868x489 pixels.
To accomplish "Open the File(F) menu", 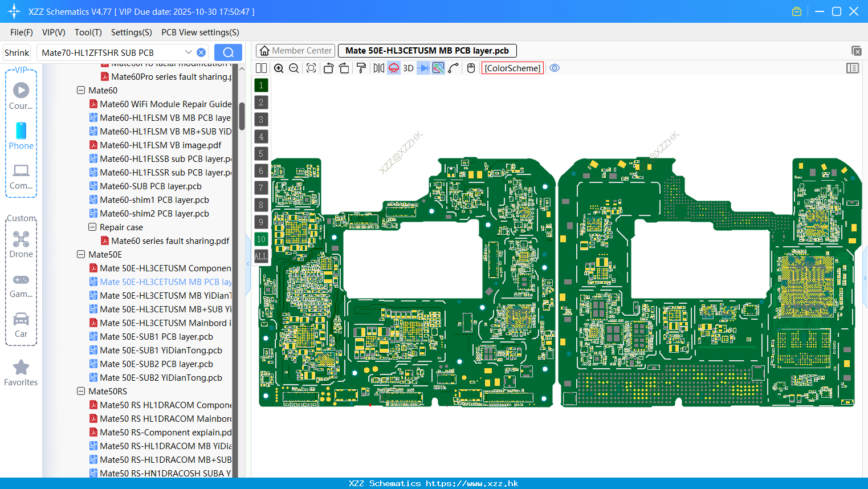I will point(22,32).
